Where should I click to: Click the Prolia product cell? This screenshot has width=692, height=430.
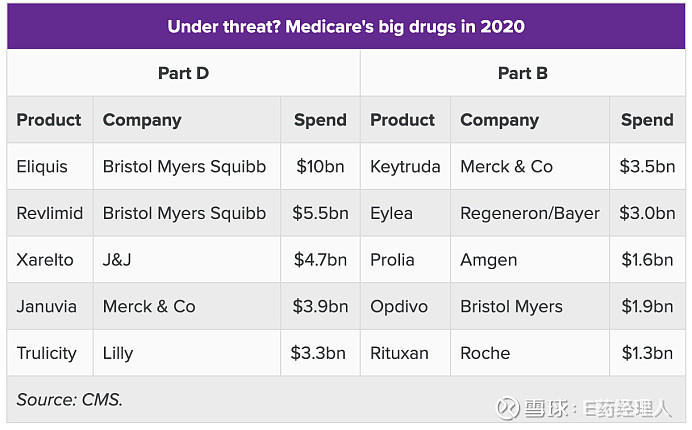pos(392,260)
